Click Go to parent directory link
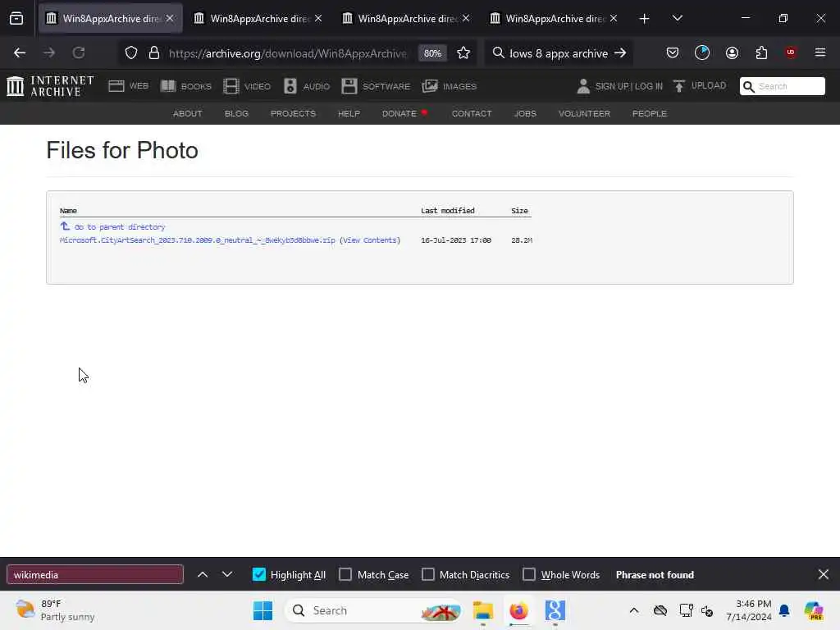The image size is (840, 630). tap(120, 227)
